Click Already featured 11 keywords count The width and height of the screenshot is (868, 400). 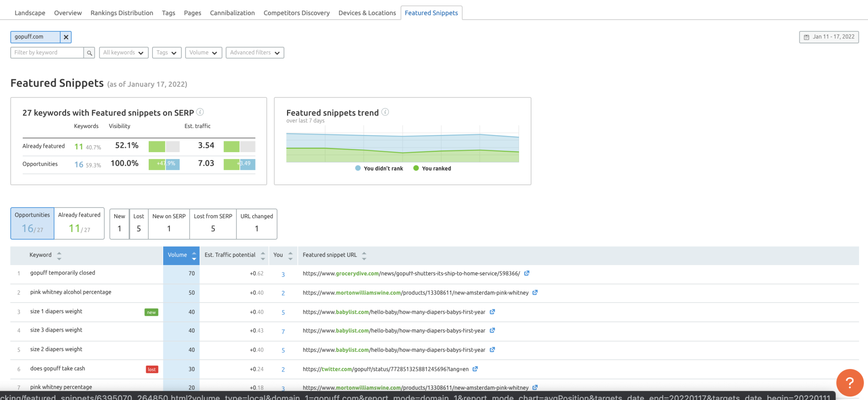79,147
